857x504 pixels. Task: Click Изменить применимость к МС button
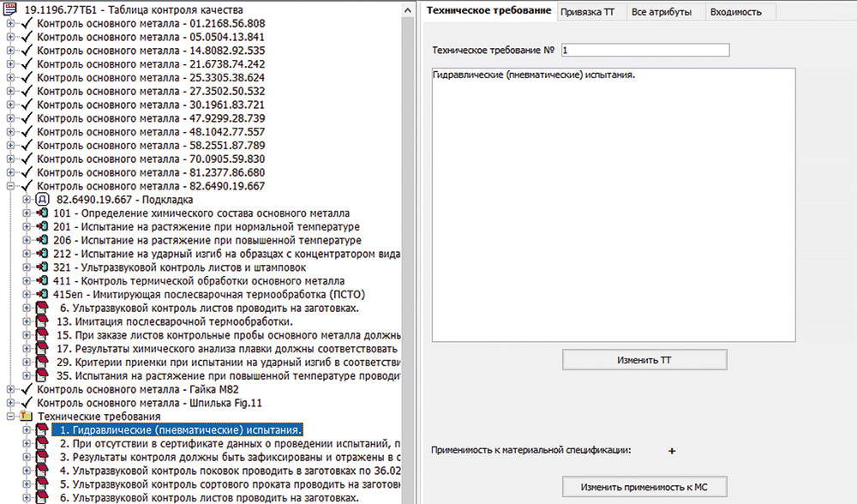click(x=644, y=487)
